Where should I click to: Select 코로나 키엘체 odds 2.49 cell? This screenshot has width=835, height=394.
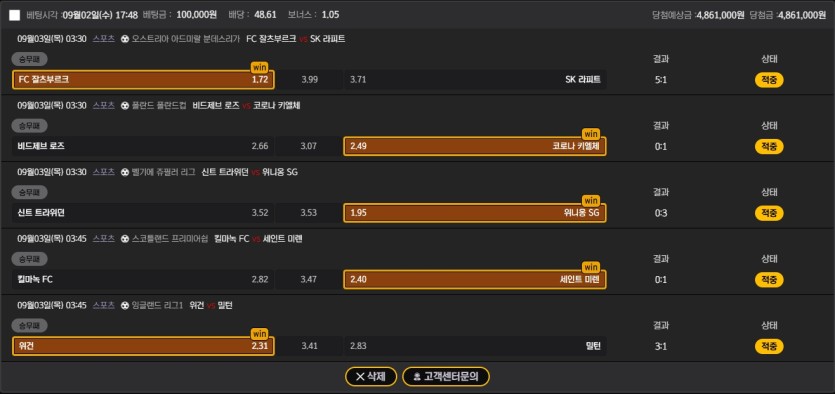click(x=475, y=146)
